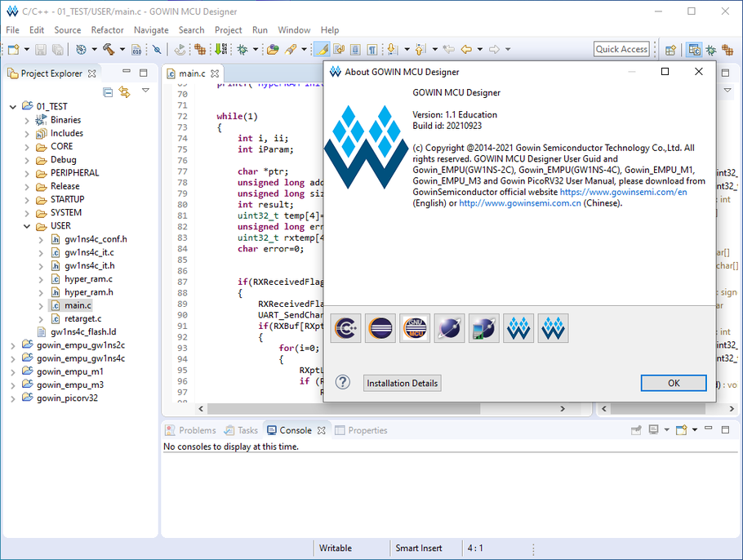
Task: Open the File menu
Action: pos(13,30)
